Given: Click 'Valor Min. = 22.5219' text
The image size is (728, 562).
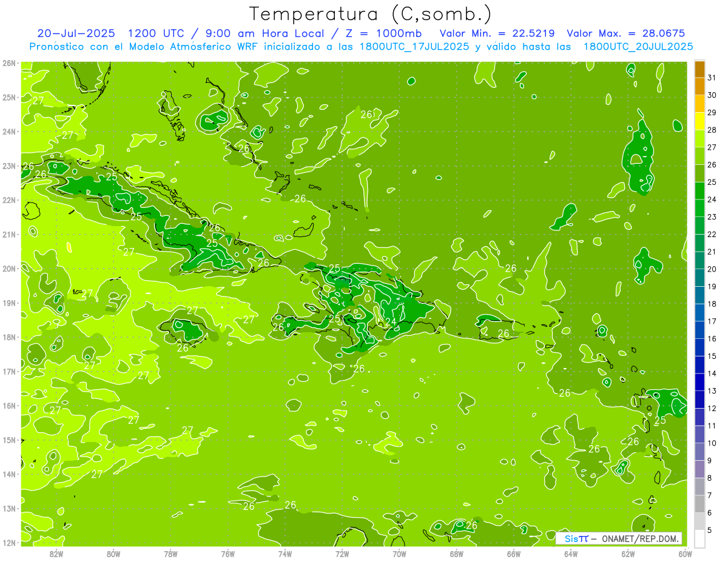Looking at the screenshot, I should [496, 33].
